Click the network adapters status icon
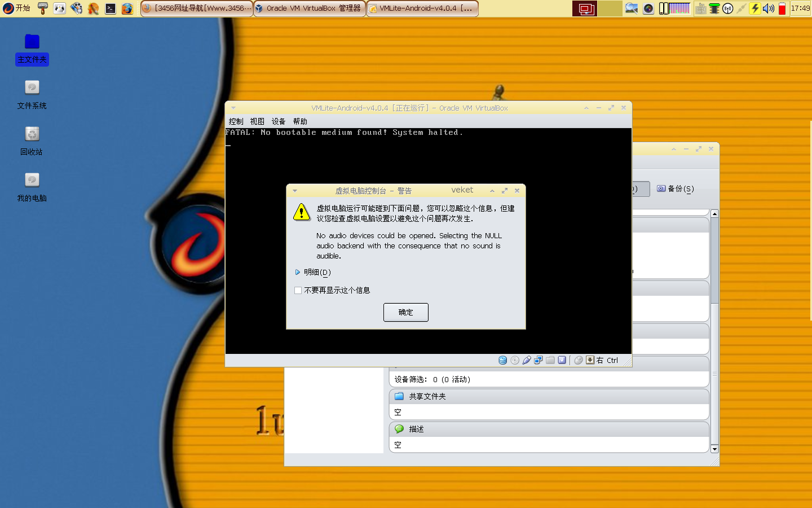This screenshot has width=812, height=508. (539, 360)
